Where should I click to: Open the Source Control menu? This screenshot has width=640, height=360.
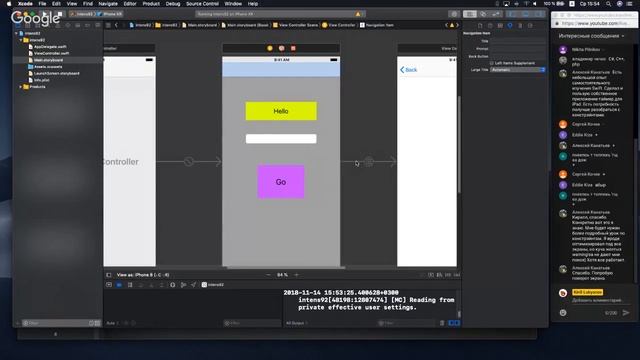click(x=202, y=4)
